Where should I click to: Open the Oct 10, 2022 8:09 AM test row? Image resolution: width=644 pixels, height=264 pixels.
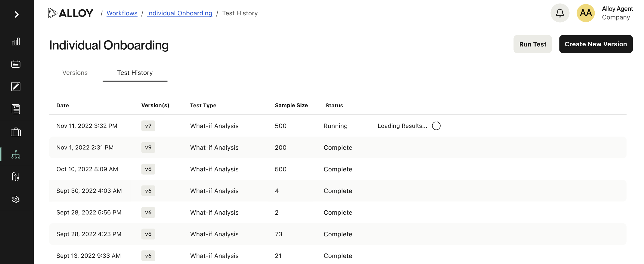[x=338, y=169]
